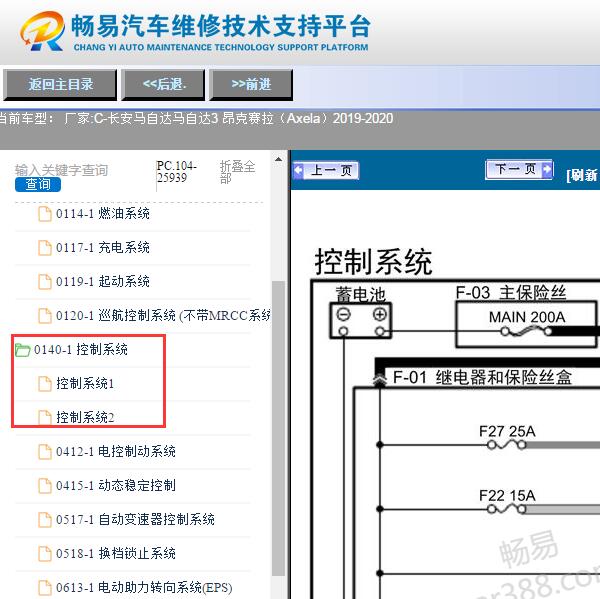Image resolution: width=600 pixels, height=599 pixels.
Task: Open 0114-1 燃油系统 tree item
Action: (x=103, y=214)
